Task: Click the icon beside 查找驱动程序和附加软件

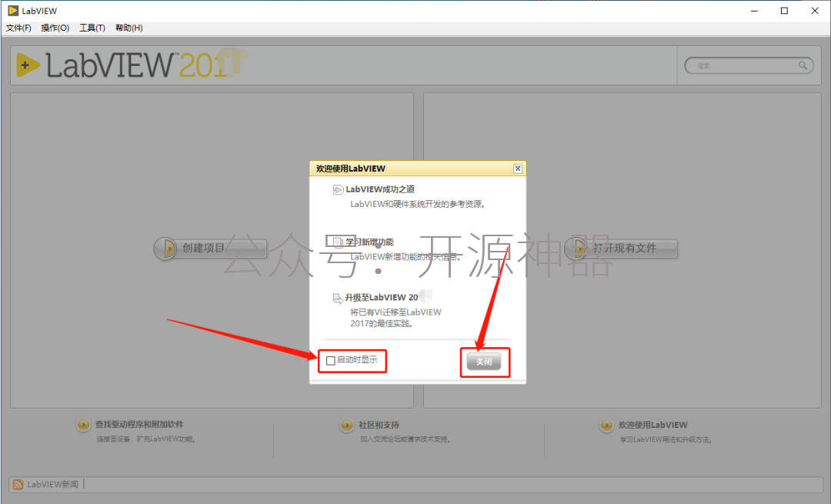Action: pyautogui.click(x=83, y=425)
